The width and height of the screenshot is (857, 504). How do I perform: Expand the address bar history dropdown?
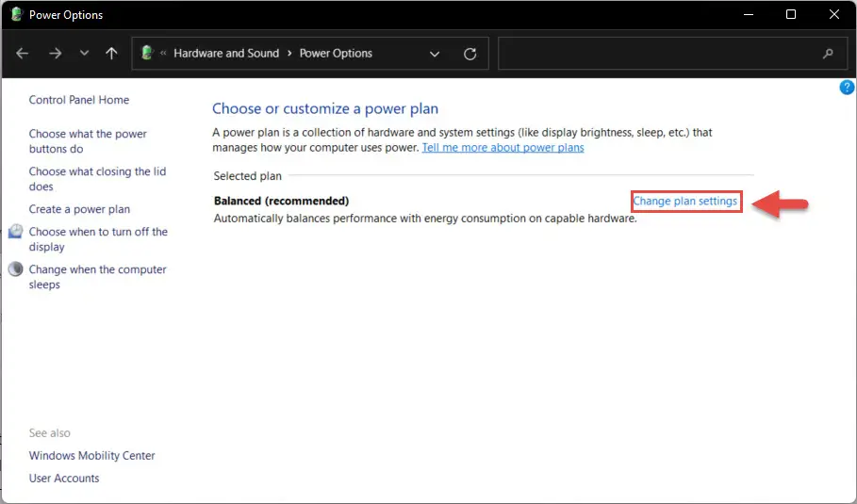pos(435,54)
